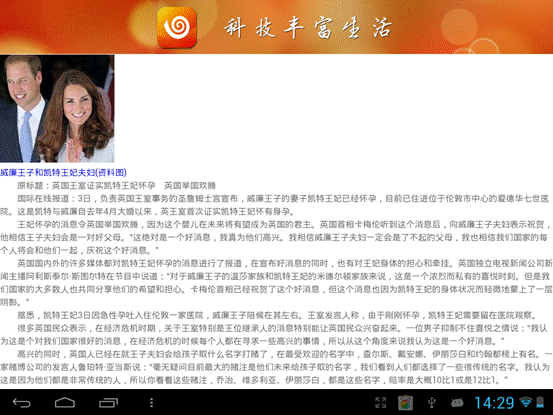This screenshot has height=415, width=553.
Task: Click the paragraph beginning 王妃怀孕的消息
Action: [x=276, y=237]
